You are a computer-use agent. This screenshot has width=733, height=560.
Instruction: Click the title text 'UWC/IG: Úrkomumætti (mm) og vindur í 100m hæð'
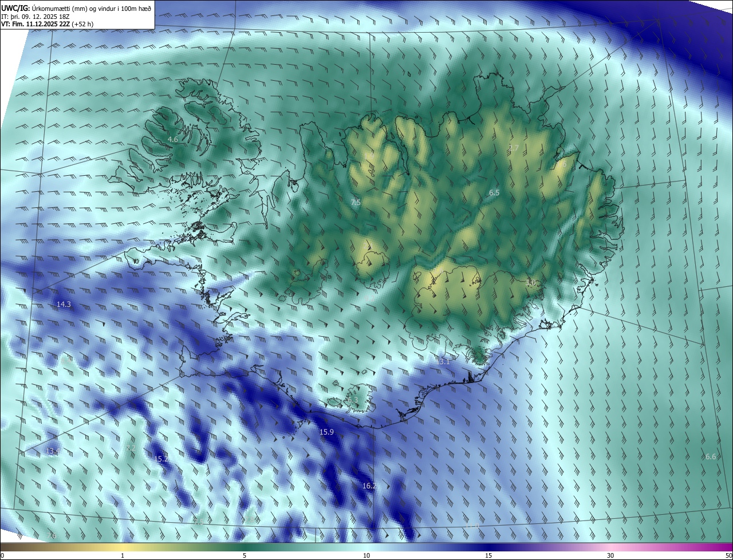click(76, 8)
